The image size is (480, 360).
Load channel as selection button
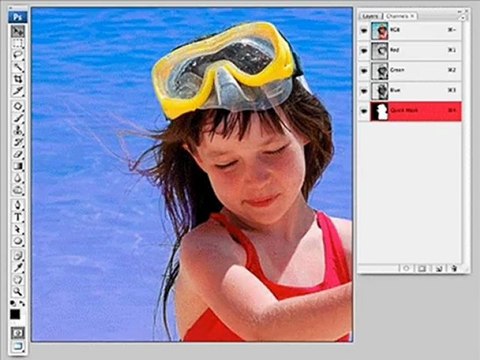point(406,268)
